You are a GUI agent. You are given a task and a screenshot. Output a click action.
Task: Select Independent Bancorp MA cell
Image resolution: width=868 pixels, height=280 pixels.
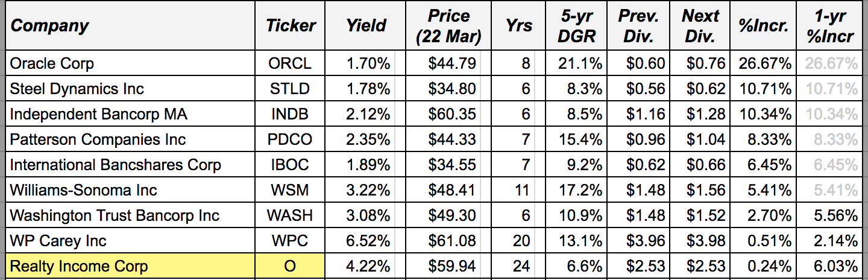[130, 114]
